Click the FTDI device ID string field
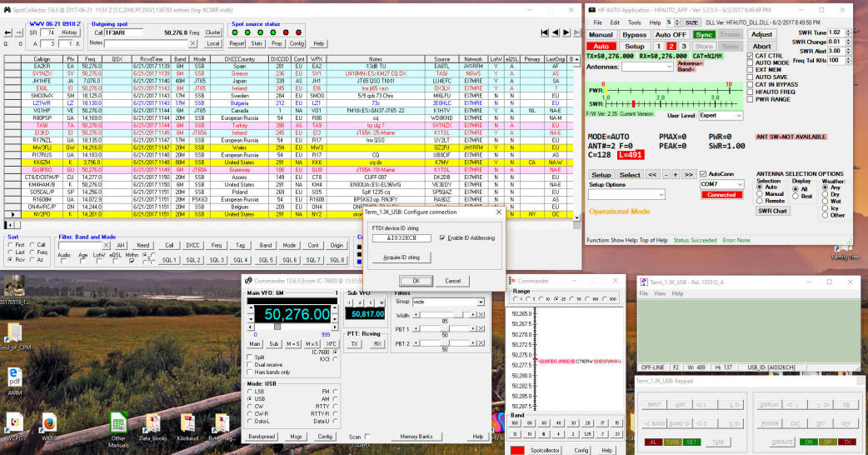 coord(402,238)
